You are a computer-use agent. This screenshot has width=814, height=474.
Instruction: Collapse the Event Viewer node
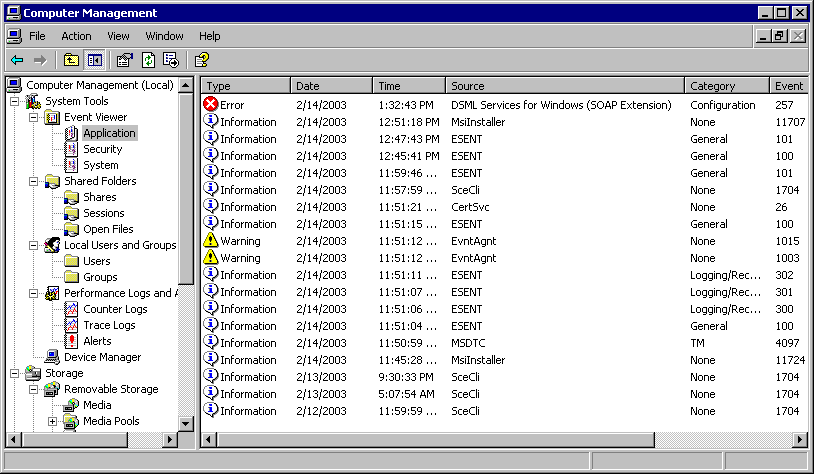(x=34, y=117)
